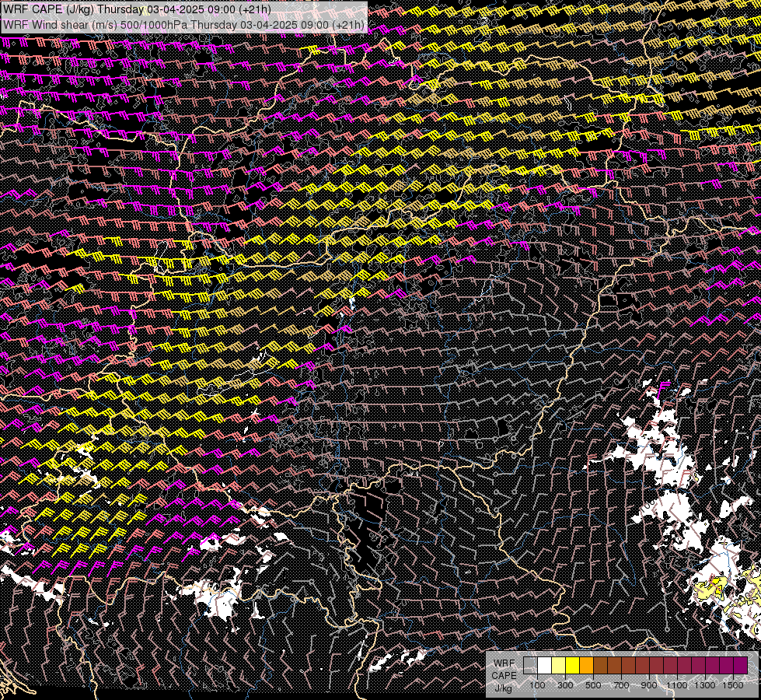Screen dimensions: 761x700
Task: Click the '300' legend value
Action: (565, 685)
